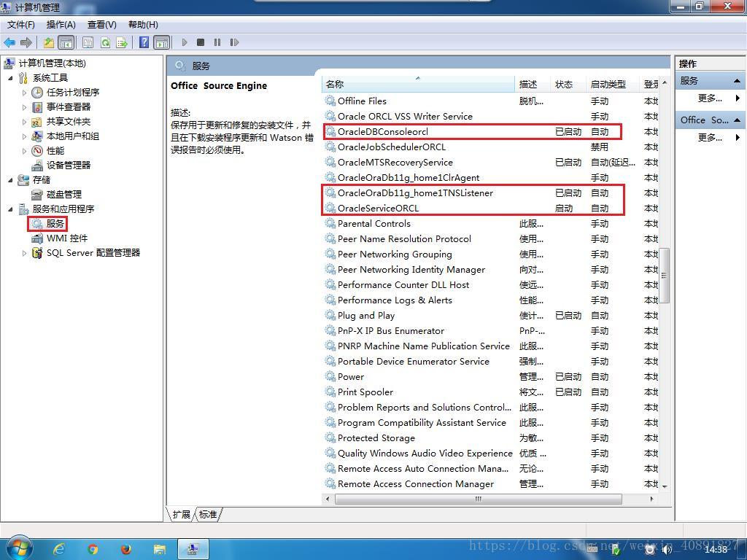Select the Parental Controls service
This screenshot has height=560, width=747.
click(491, 223)
